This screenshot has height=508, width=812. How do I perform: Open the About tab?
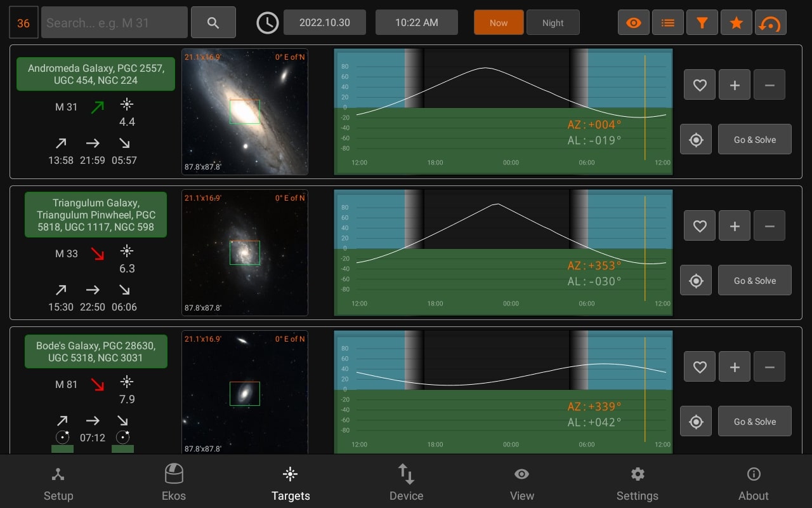[754, 483]
